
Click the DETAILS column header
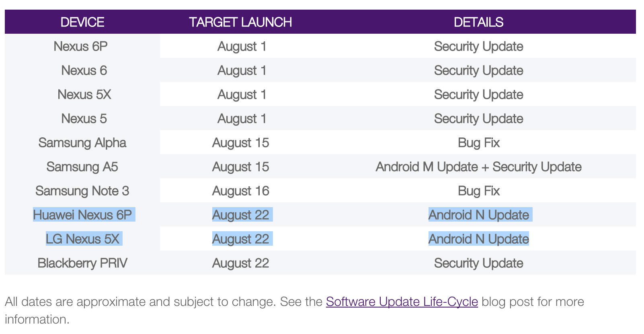tap(478, 22)
